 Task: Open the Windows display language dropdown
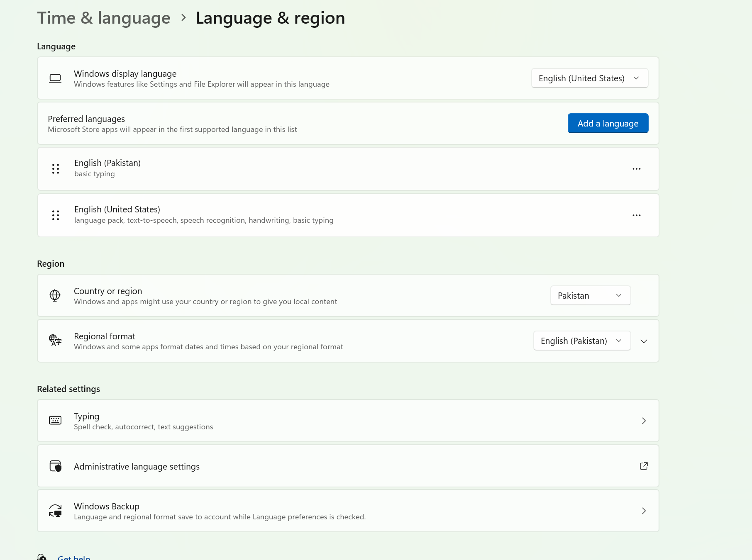(x=590, y=78)
